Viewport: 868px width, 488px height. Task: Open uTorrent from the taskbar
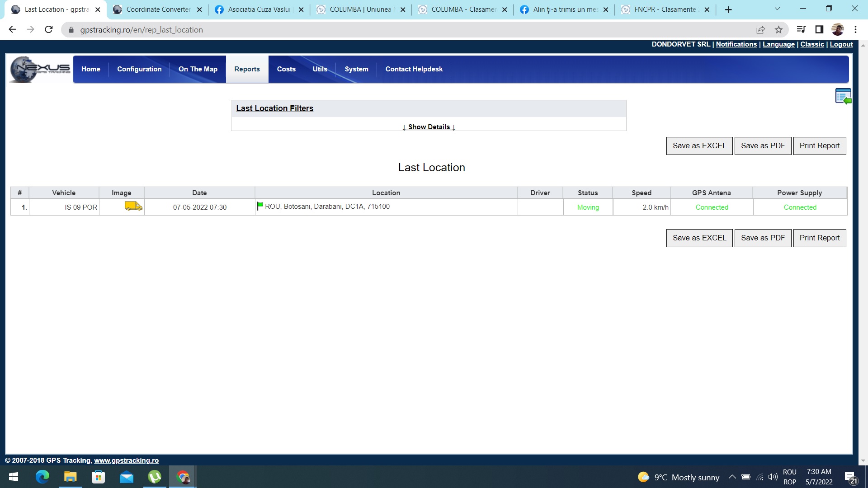click(155, 477)
